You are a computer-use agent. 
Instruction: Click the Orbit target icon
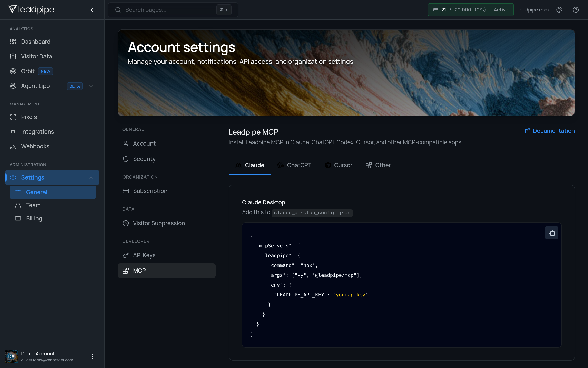tap(13, 71)
